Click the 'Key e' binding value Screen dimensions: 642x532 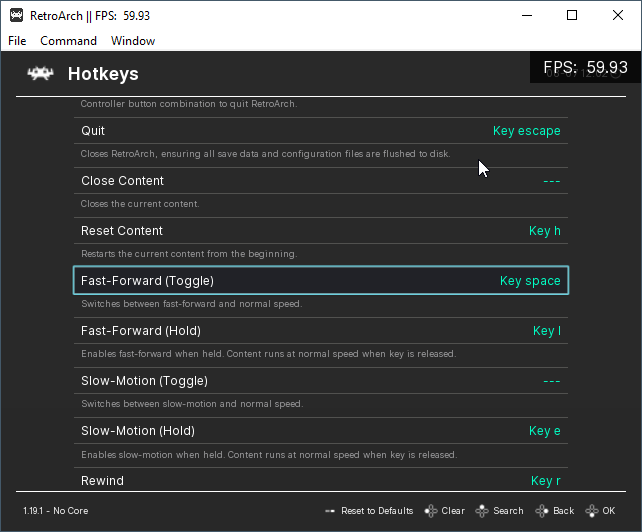(x=545, y=431)
